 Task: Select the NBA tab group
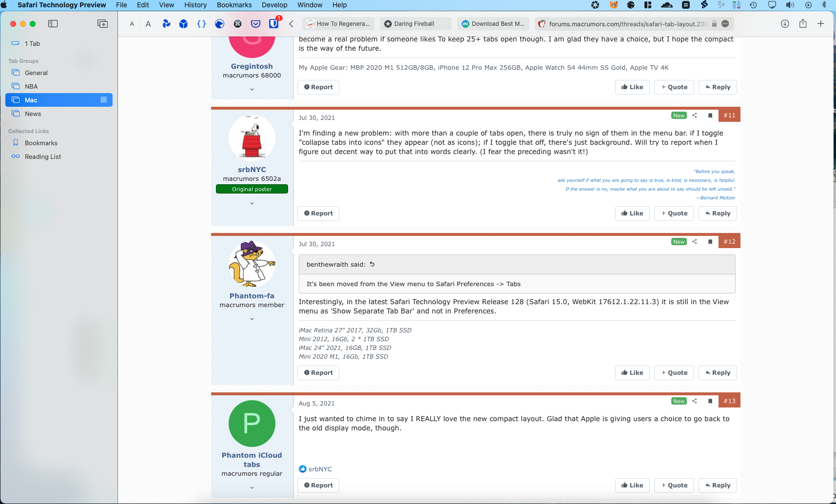pyautogui.click(x=59, y=86)
